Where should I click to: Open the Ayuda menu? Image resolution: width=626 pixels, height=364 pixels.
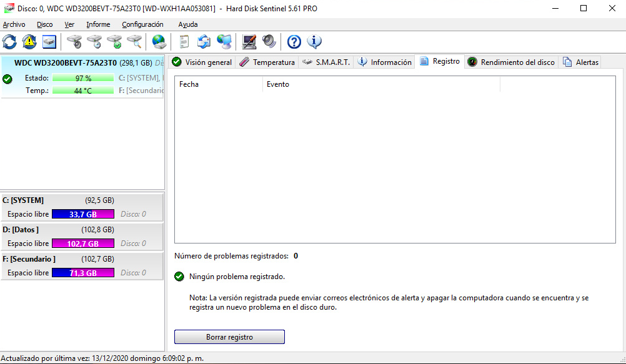coord(187,24)
